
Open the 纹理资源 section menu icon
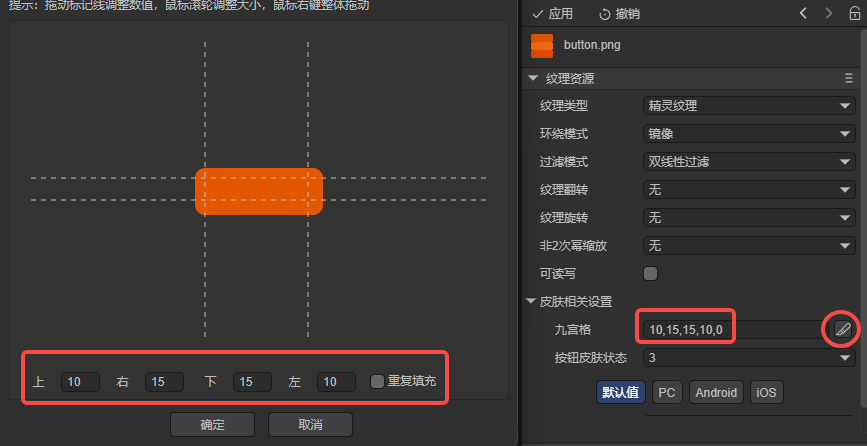[x=849, y=79]
